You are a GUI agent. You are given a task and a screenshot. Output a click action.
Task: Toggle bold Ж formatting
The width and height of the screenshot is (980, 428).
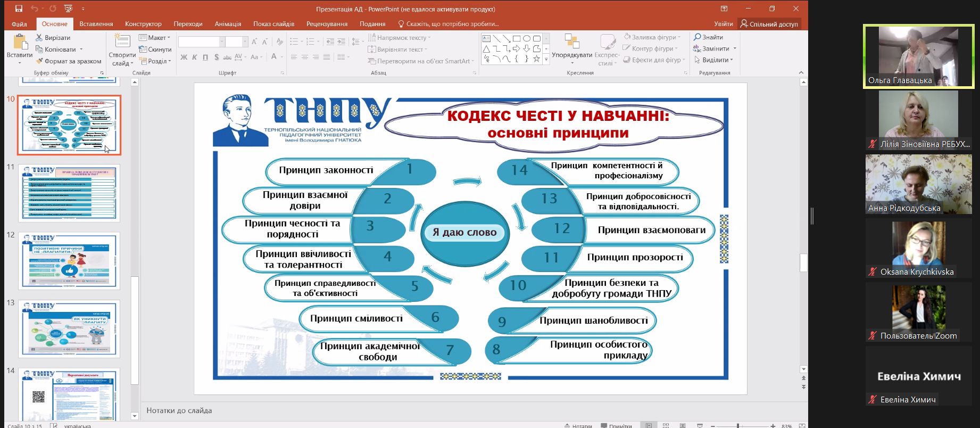click(x=184, y=57)
